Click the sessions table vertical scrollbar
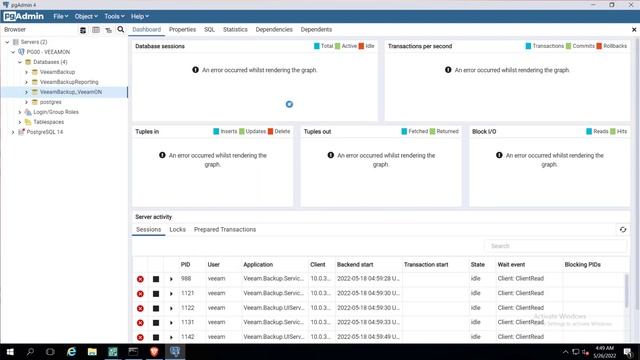 pos(627,291)
